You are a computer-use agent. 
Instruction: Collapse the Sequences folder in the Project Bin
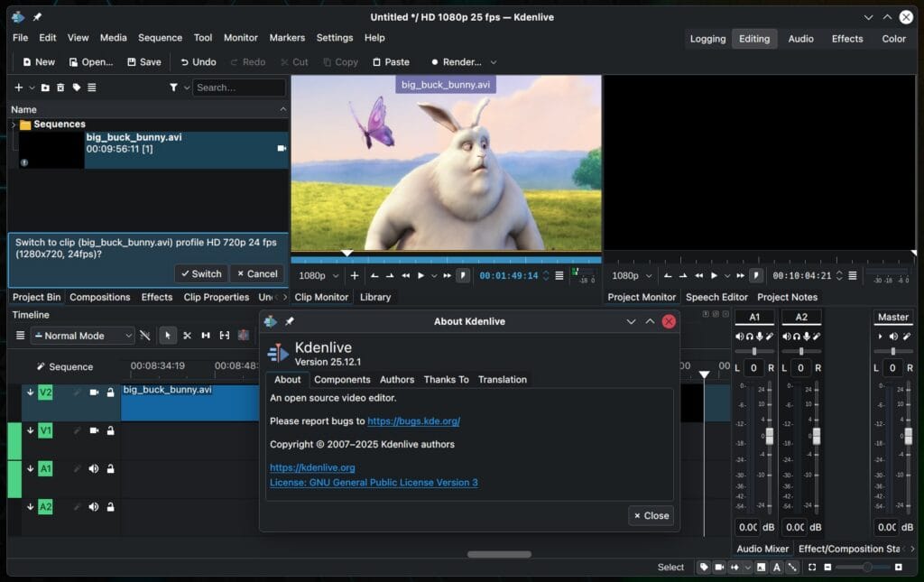click(15, 124)
